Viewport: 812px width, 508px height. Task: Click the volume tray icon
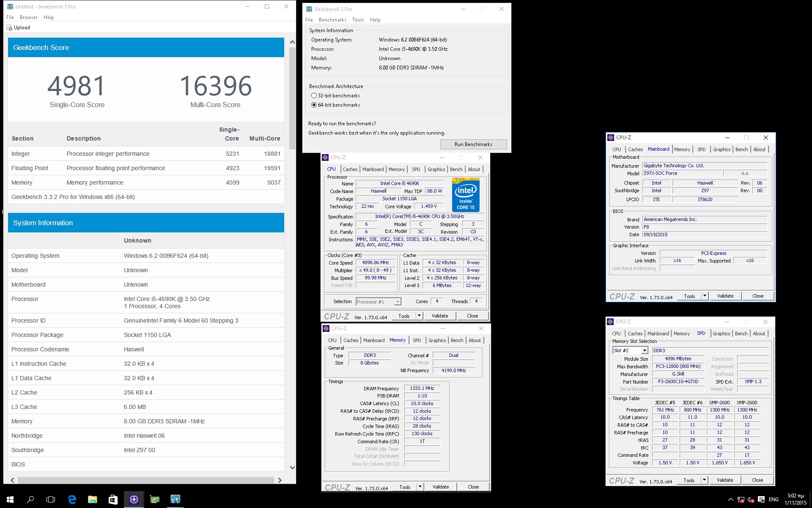coord(751,500)
